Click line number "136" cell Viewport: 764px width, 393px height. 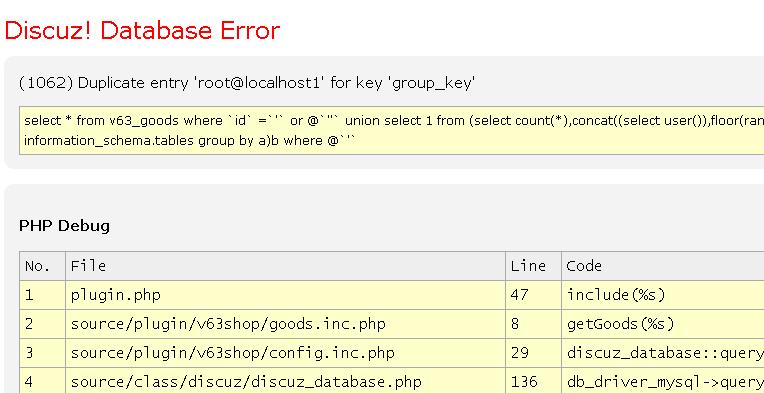pos(533,381)
